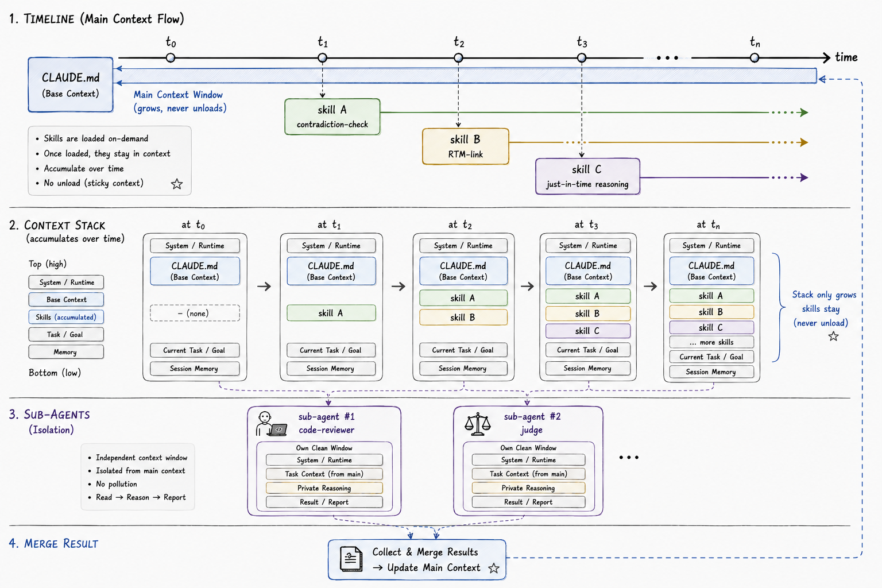The width and height of the screenshot is (882, 588).
Task: Select "skill C" in the at t3 stack
Action: coord(587,331)
